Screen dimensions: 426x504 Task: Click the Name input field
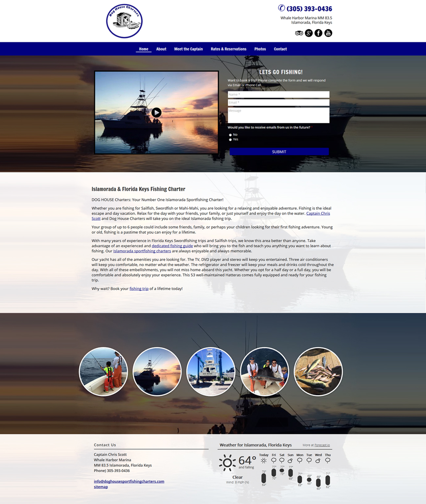pyautogui.click(x=278, y=95)
